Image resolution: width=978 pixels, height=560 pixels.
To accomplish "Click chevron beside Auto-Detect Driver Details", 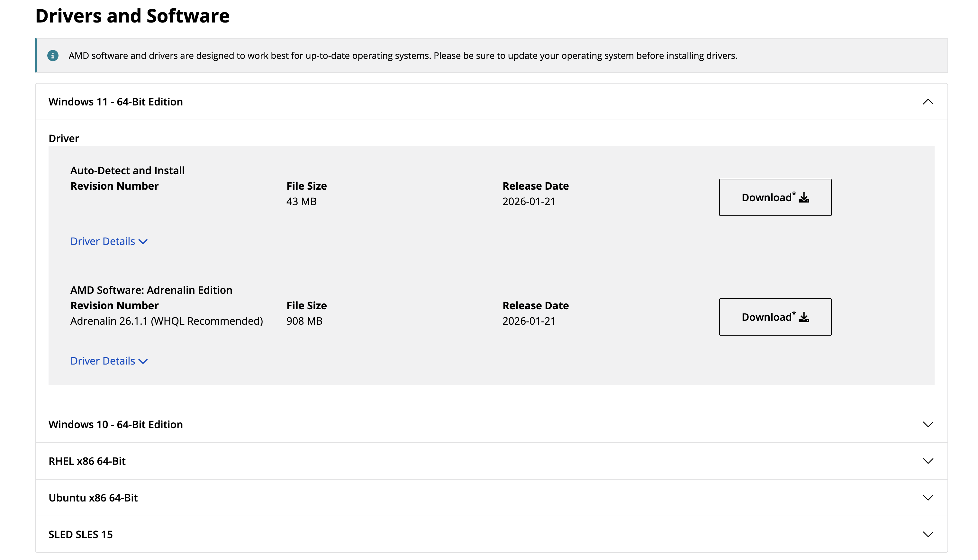I will 143,242.
